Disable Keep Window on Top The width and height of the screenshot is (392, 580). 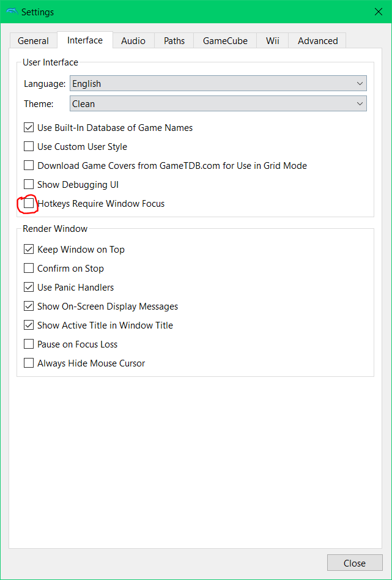[x=29, y=249]
